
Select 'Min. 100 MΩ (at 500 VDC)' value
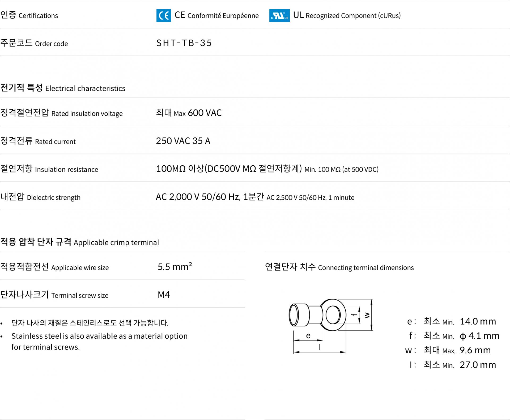tap(341, 170)
